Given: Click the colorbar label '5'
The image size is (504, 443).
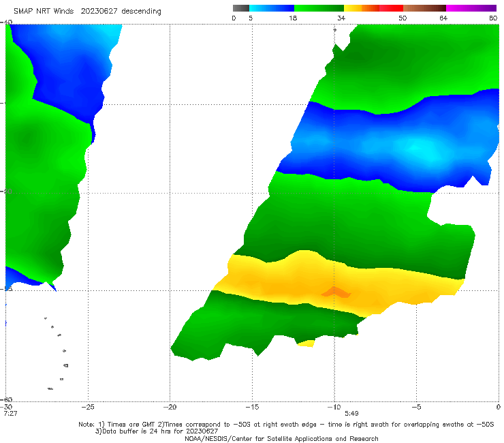Looking at the screenshot, I should coord(251,18).
